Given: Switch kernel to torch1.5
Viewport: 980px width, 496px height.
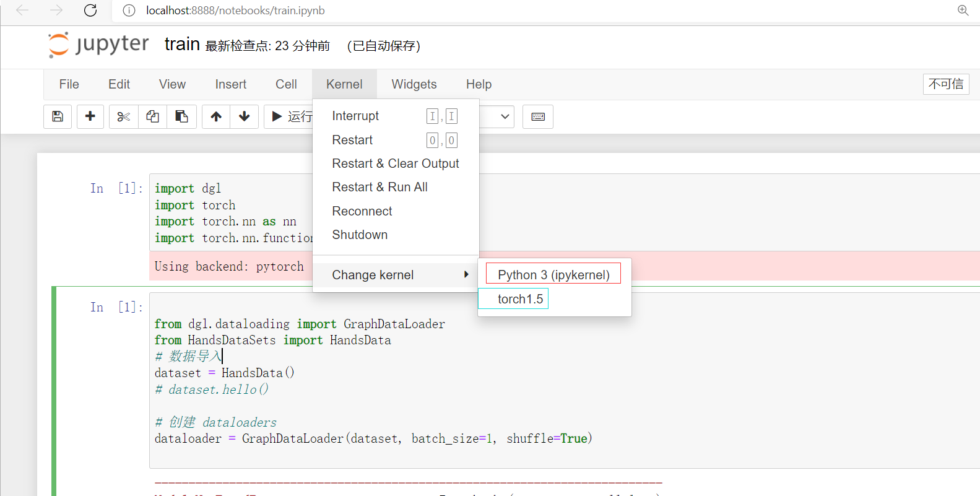Looking at the screenshot, I should [x=520, y=299].
